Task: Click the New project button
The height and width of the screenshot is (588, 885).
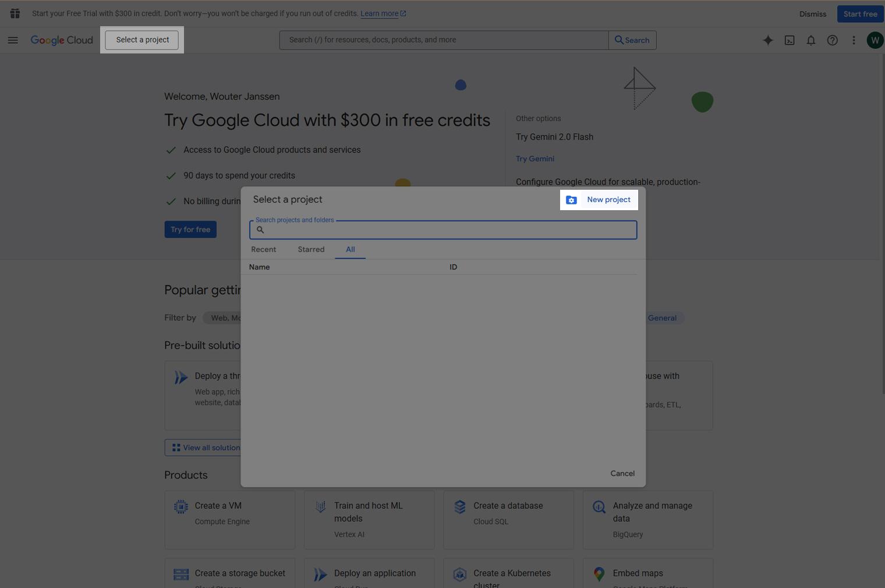Action: [599, 200]
